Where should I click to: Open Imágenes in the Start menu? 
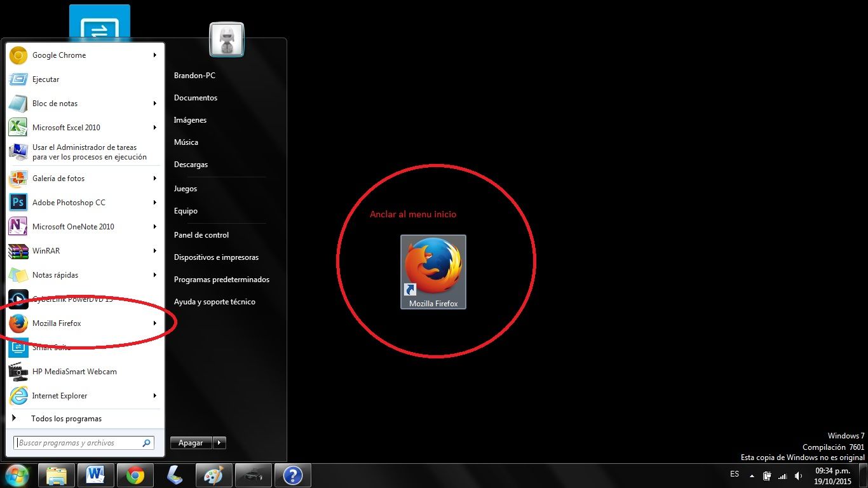190,120
